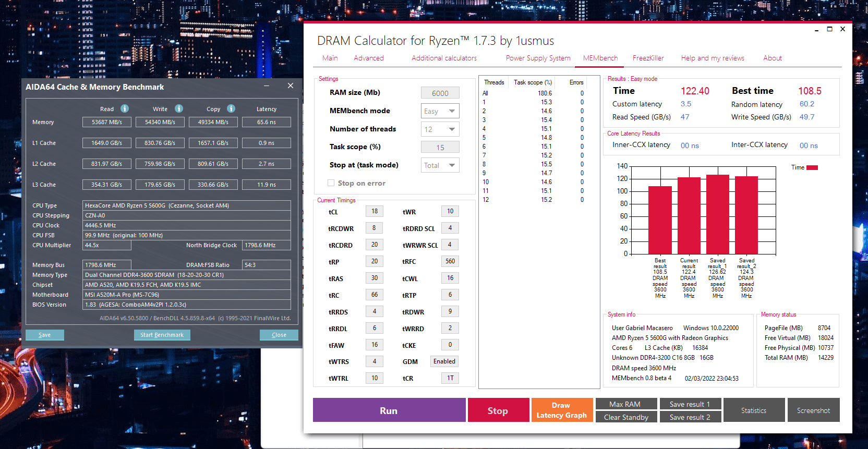The width and height of the screenshot is (868, 449).
Task: Click the Memory Latency 65.6 ns value
Action: (x=267, y=122)
